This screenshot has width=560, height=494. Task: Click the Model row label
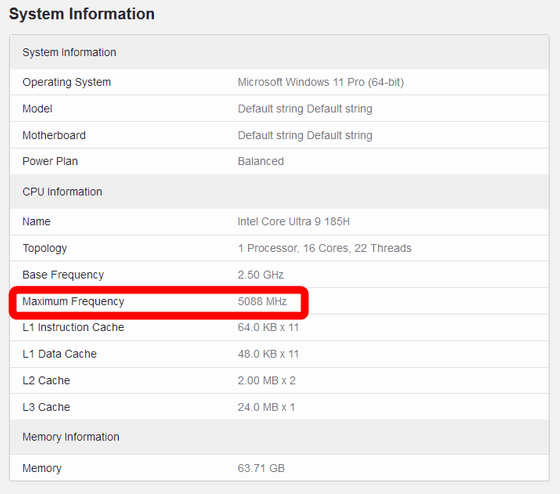(x=37, y=109)
